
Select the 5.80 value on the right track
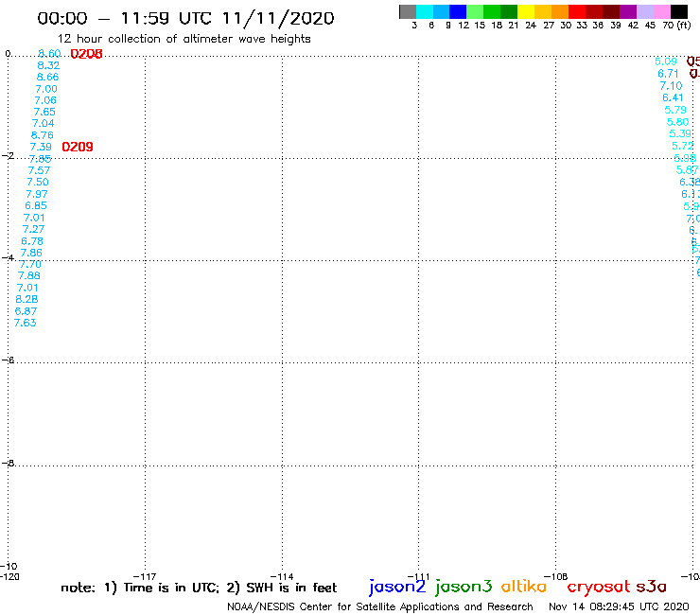[x=677, y=122]
